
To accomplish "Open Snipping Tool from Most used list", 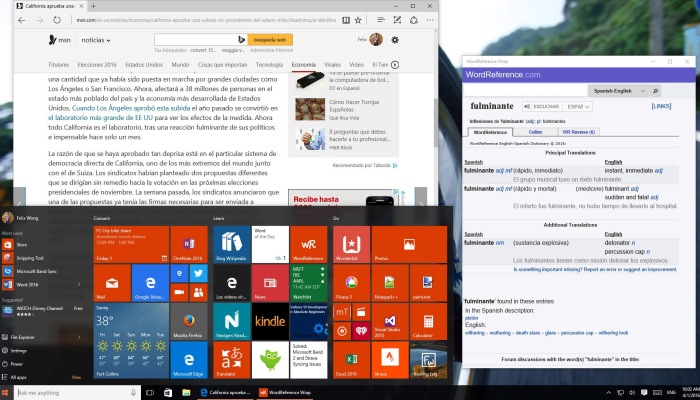I will (30, 258).
